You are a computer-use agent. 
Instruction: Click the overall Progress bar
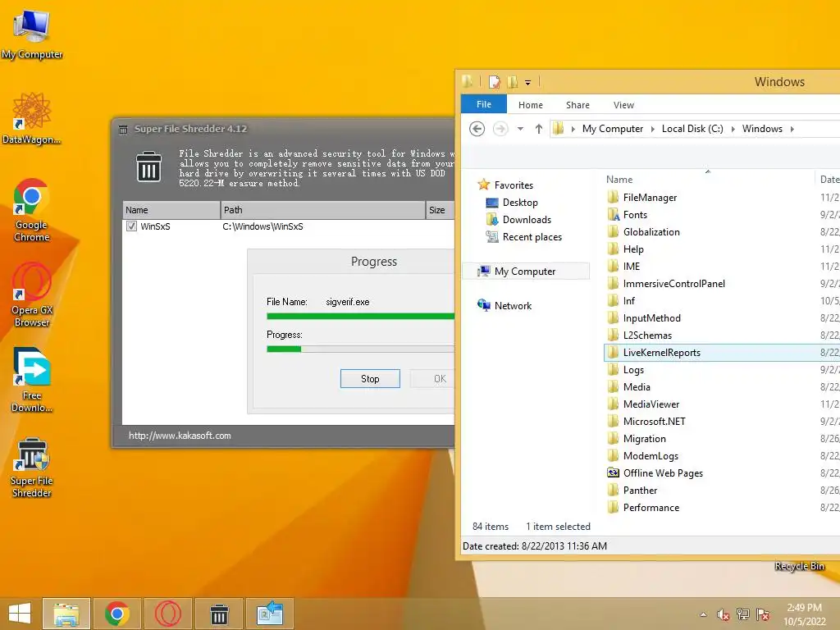point(360,349)
